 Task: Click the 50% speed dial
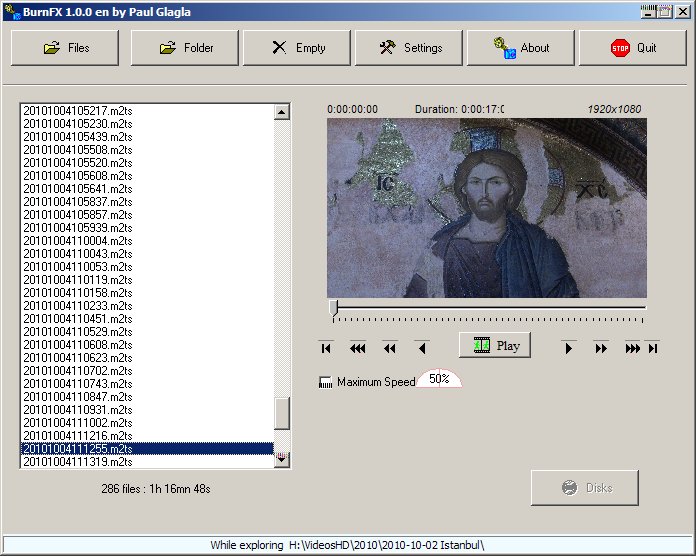click(x=439, y=379)
